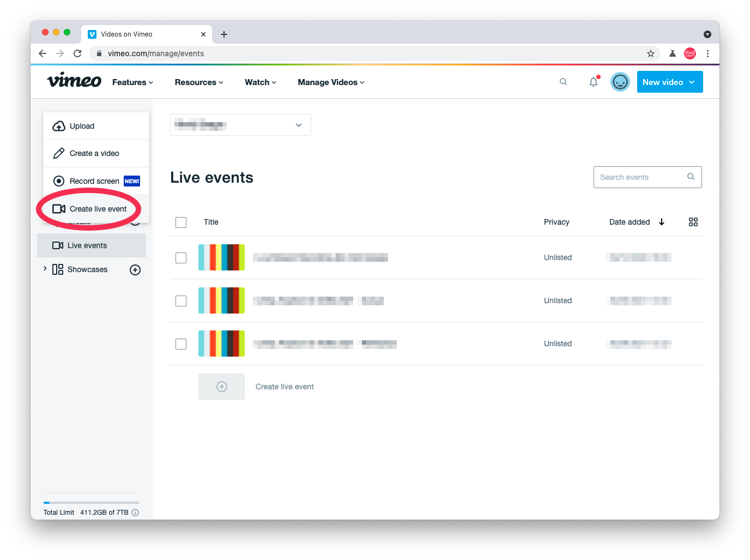Check the Total Limit storage progress bar
The height and width of the screenshot is (560, 750).
pyautogui.click(x=91, y=502)
